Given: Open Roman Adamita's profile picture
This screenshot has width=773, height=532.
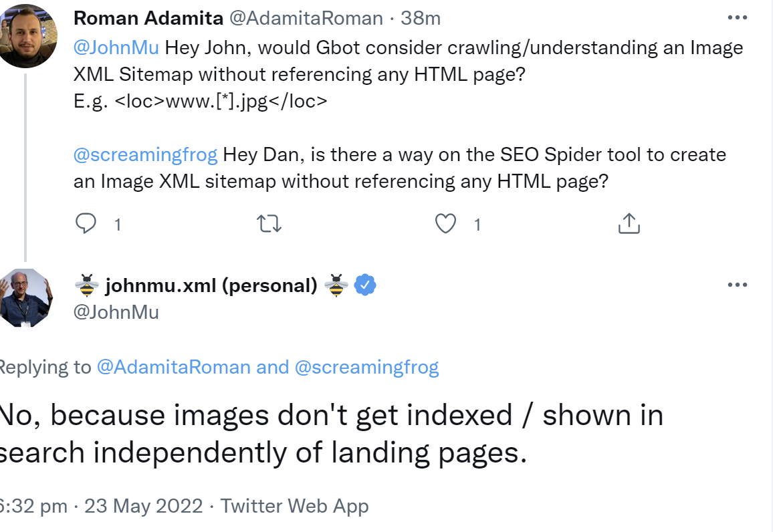Looking at the screenshot, I should [x=29, y=35].
